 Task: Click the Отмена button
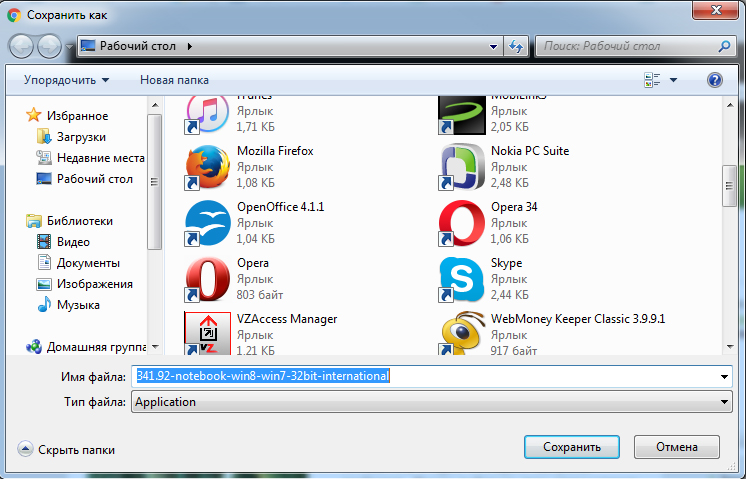click(676, 447)
